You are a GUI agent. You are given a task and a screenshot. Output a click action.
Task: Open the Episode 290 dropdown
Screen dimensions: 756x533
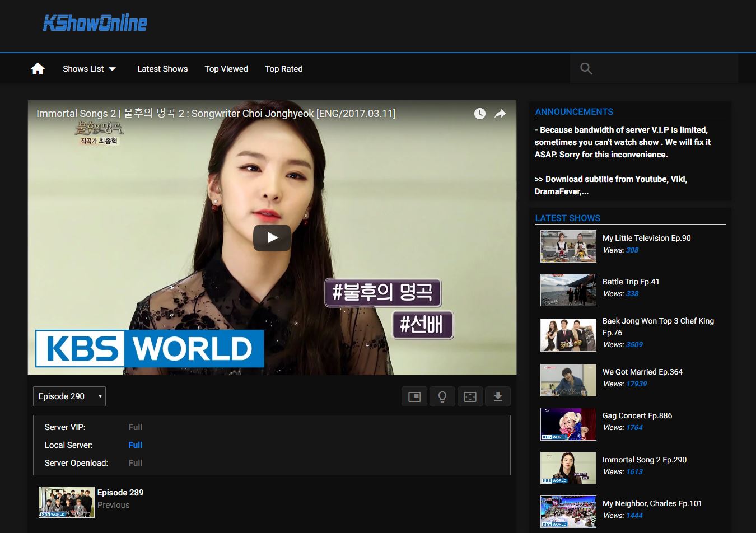[69, 396]
